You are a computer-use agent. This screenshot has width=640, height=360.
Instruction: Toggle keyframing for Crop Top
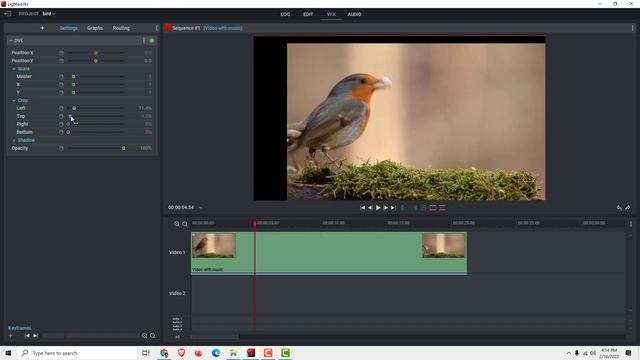[61, 116]
